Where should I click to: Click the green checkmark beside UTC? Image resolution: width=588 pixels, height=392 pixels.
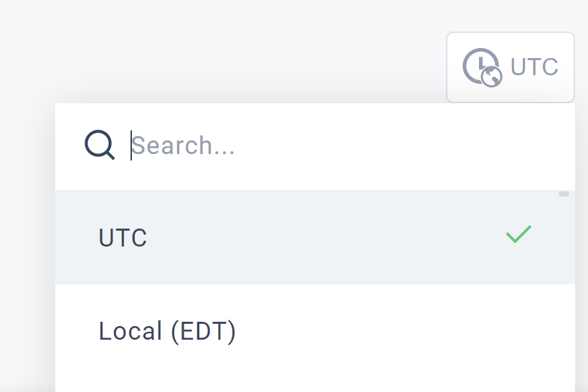[x=518, y=234]
